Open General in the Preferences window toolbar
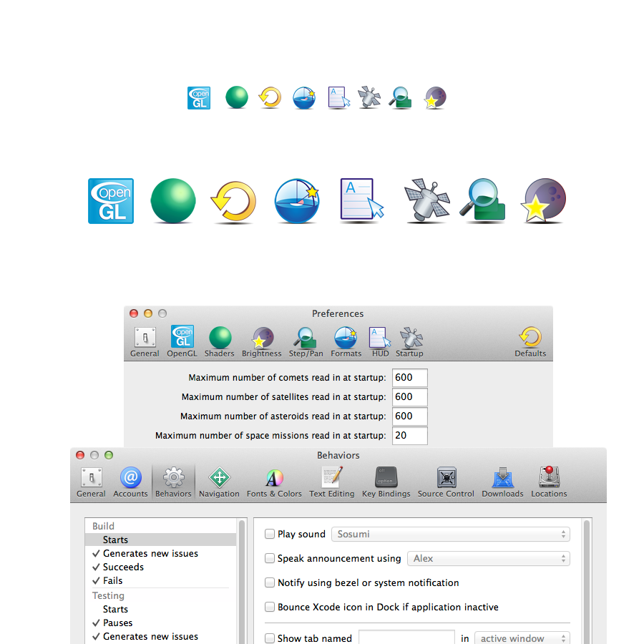Image resolution: width=644 pixels, height=644 pixels. 145,342
